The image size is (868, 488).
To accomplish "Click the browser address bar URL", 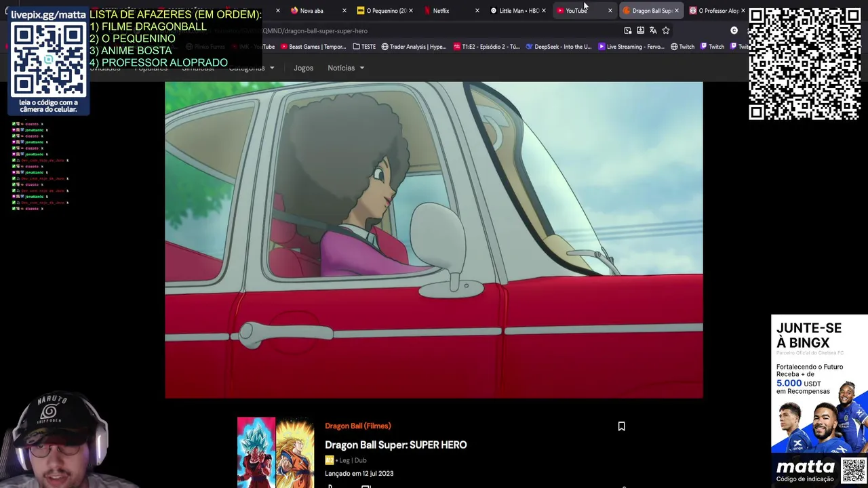I will tap(314, 30).
